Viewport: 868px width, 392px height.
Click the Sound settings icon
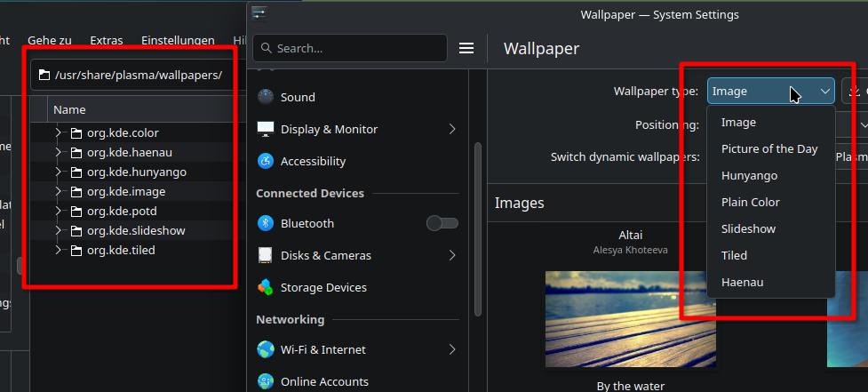(x=265, y=97)
